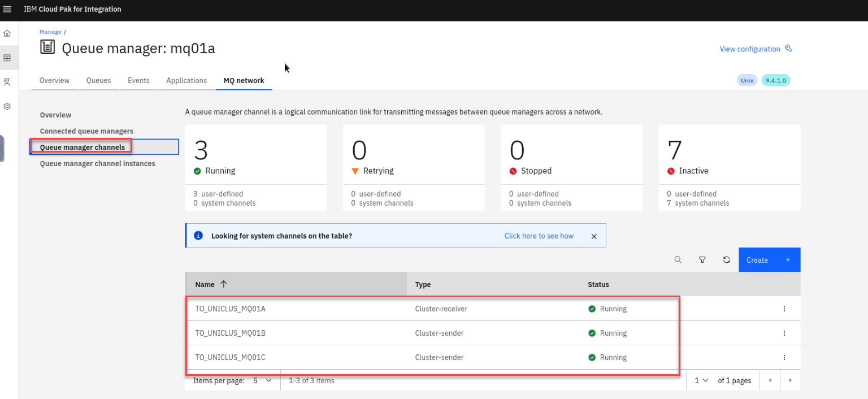Screen dimensions: 868x399
Task: Click the Create button
Action: 769,260
